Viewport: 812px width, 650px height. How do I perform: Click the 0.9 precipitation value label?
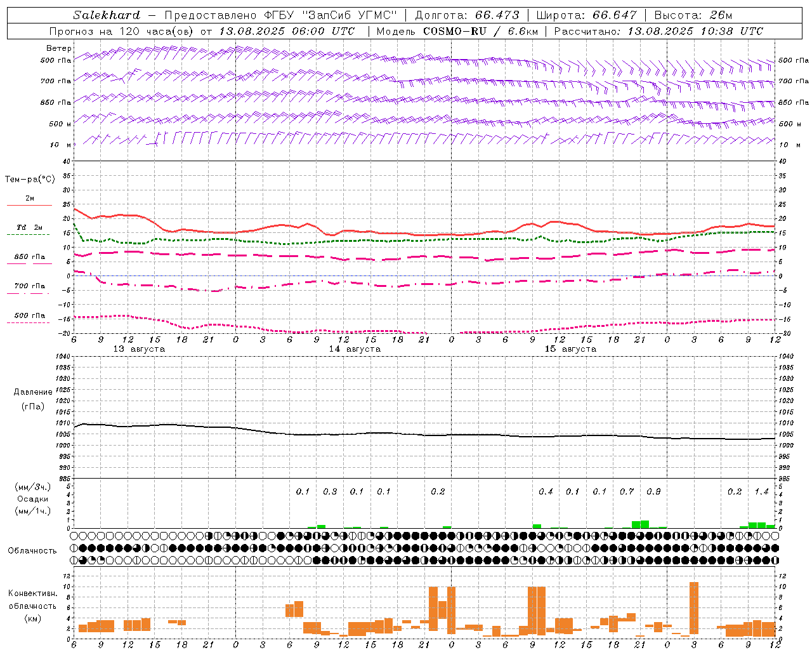point(653,492)
